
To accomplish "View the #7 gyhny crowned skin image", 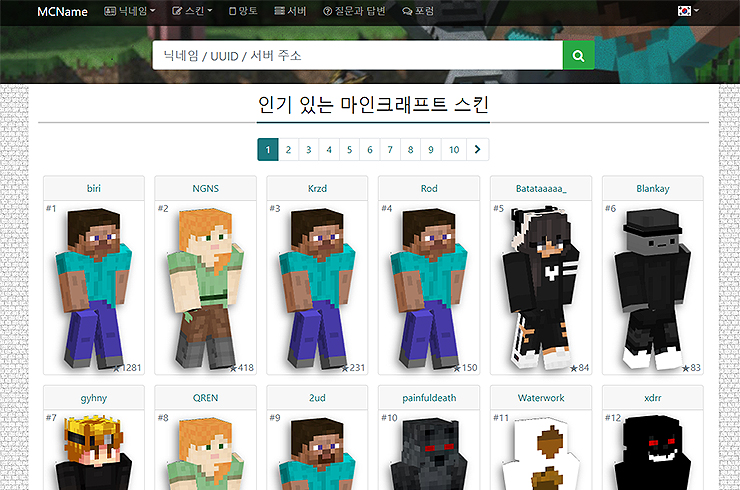I will click(94, 452).
